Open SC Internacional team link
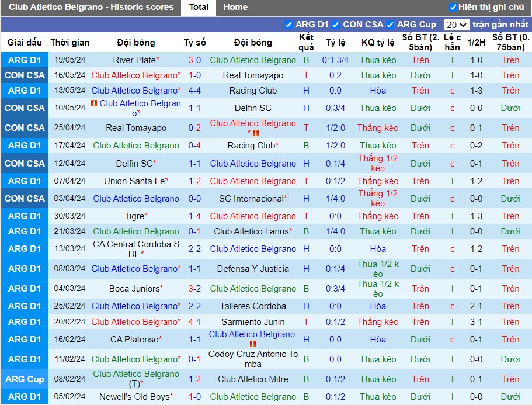Viewport: 532px width, 405px height. point(252,199)
